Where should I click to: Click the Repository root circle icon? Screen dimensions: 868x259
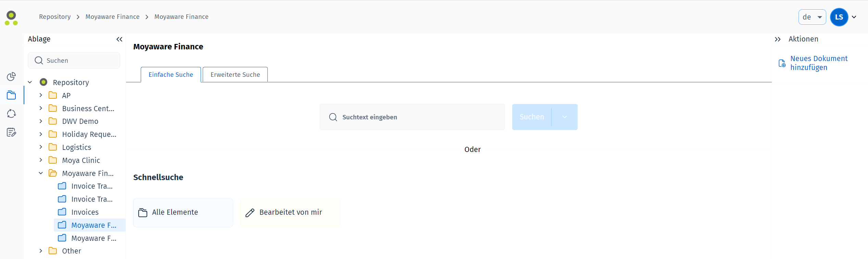coord(43,82)
